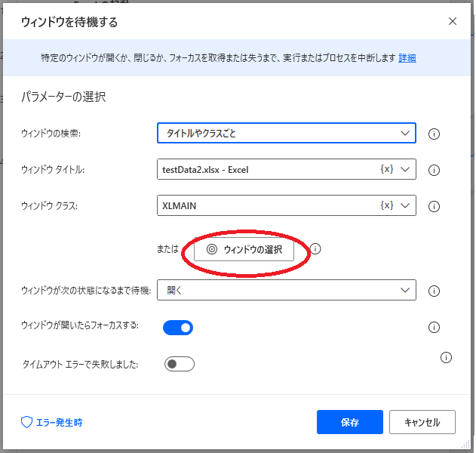
Task: Expand ウィンドウ タイトル dropdown arrow
Action: coord(406,169)
